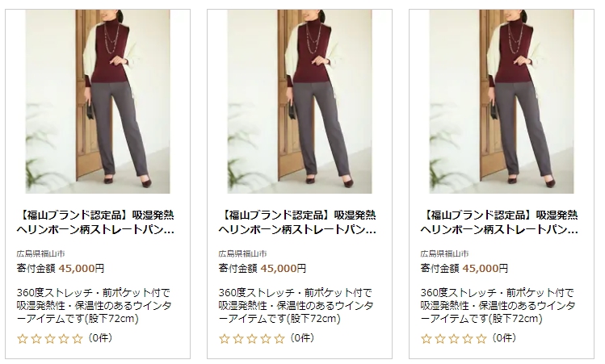Open the third product's pants photo
This screenshot has width=605, height=364.
pyautogui.click(x=502, y=102)
